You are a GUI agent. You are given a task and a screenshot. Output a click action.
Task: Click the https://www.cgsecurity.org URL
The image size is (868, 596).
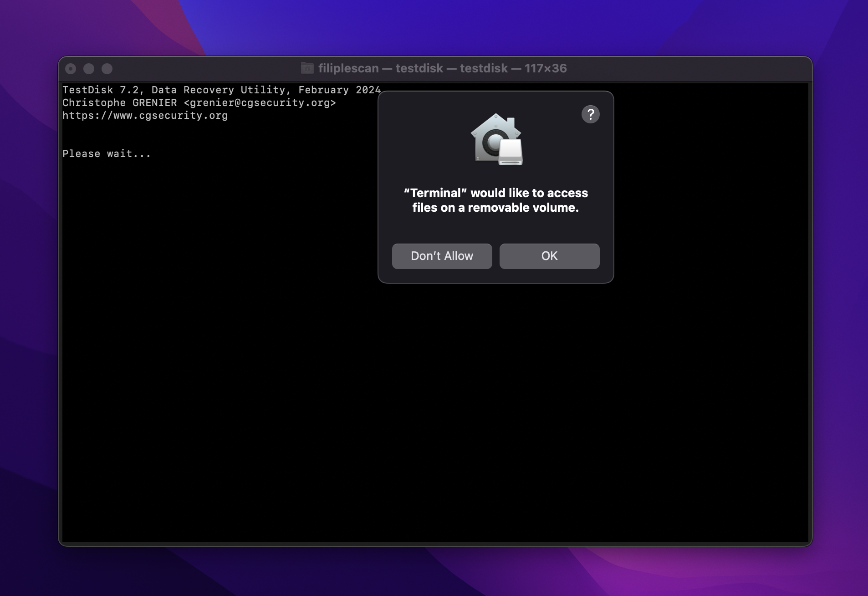(x=145, y=116)
